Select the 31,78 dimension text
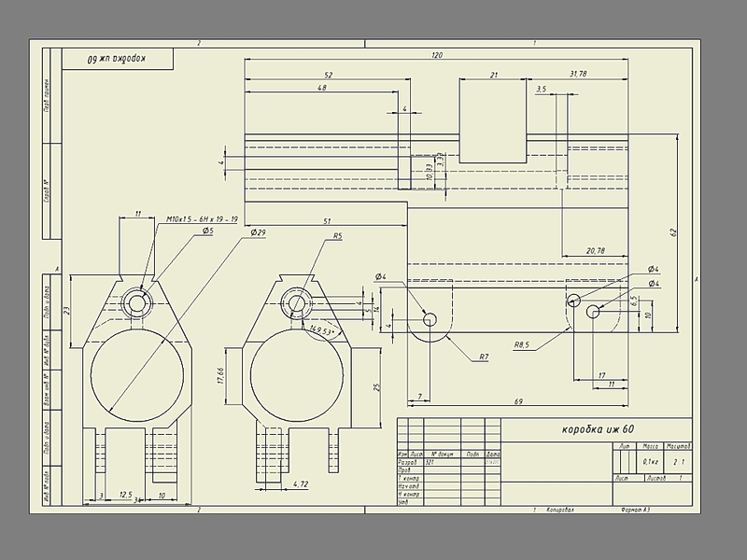 coord(578,74)
